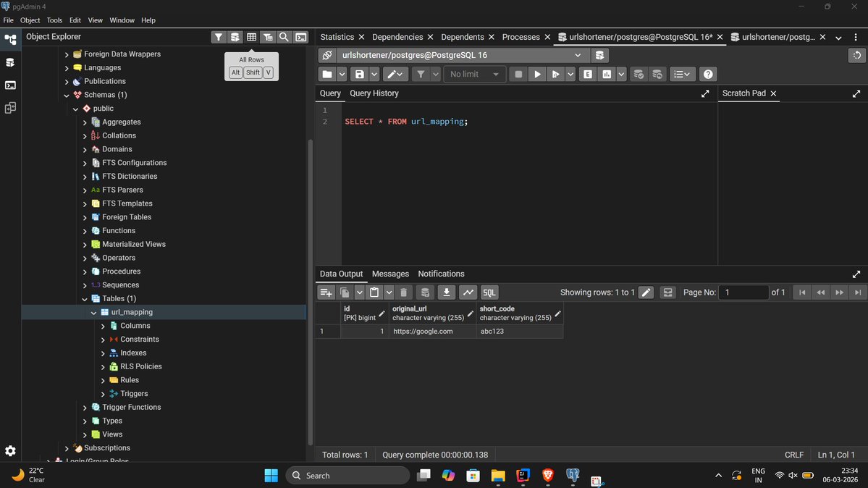The width and height of the screenshot is (868, 488).
Task: Click the Explain button
Action: 588,75
